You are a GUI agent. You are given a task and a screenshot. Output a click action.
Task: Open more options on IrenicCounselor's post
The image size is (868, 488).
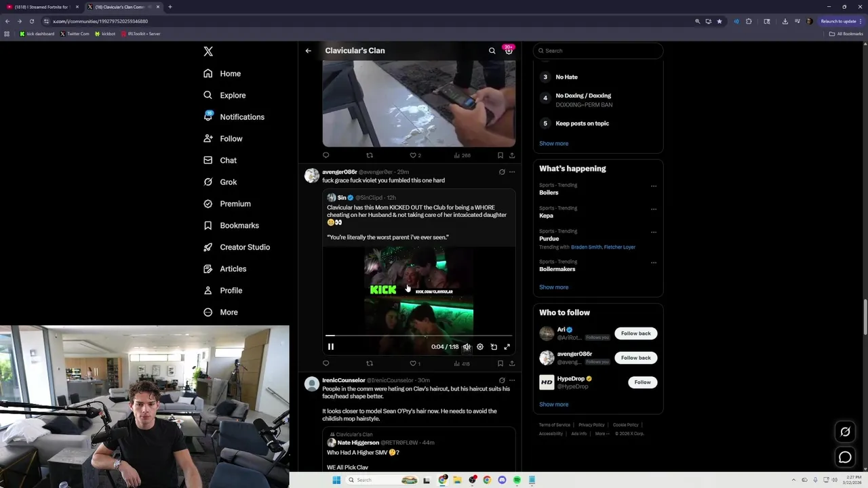[x=512, y=380]
